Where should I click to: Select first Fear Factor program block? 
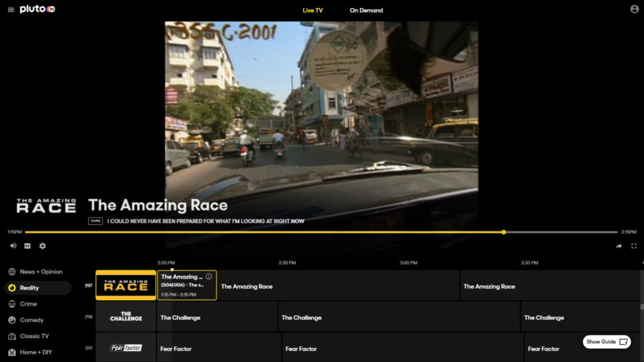[x=219, y=348]
